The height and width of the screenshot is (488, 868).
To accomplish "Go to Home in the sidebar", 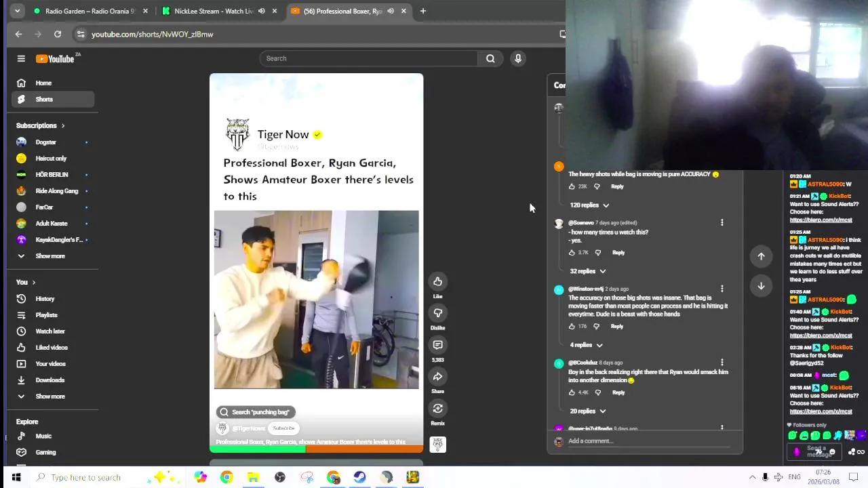I will tap(53, 83).
